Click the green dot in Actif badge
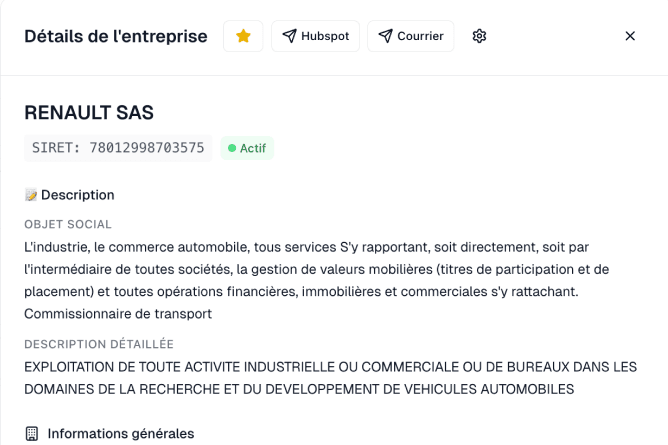 point(232,148)
